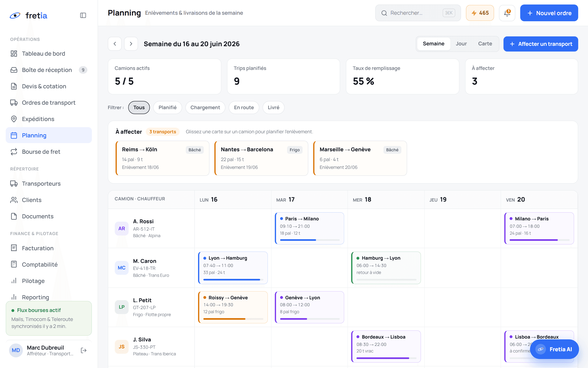Click the MD user avatar

pos(16,350)
